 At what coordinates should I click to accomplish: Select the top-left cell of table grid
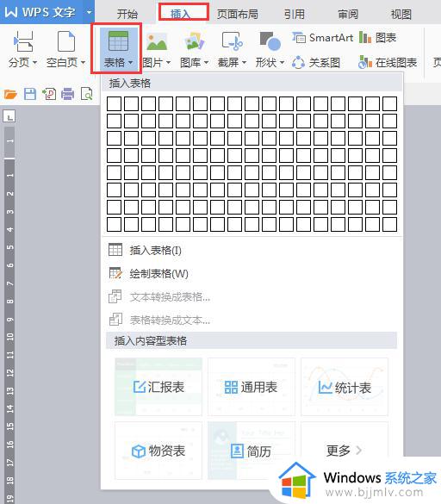pyautogui.click(x=114, y=104)
